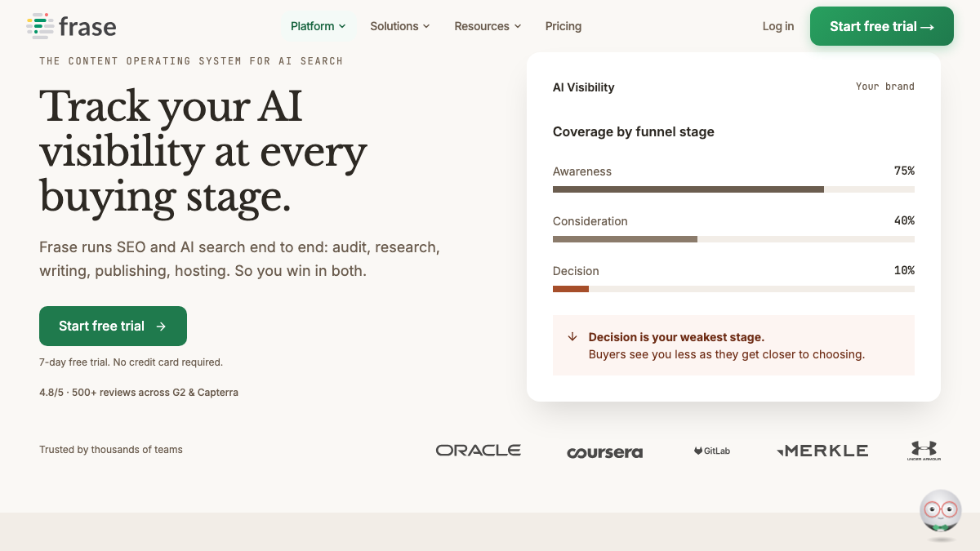980x551 pixels.
Task: Click 'The content operating system for AI search' tagline
Action: [x=191, y=61]
